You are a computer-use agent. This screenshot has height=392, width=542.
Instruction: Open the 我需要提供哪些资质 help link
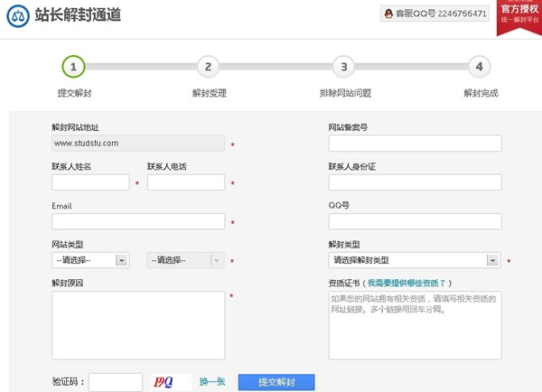point(406,283)
